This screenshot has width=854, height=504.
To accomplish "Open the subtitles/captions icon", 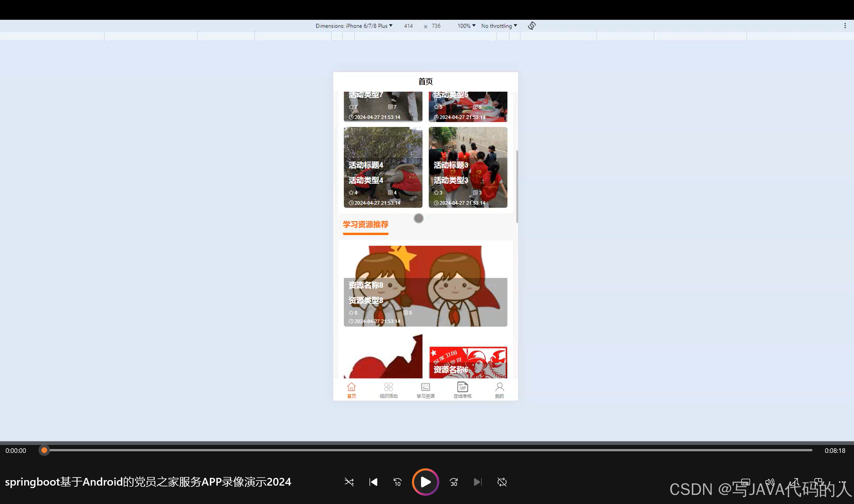I will tap(745, 482).
